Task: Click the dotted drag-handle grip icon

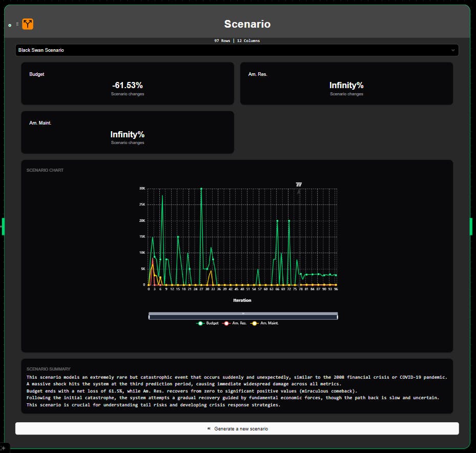Action: 17,24
